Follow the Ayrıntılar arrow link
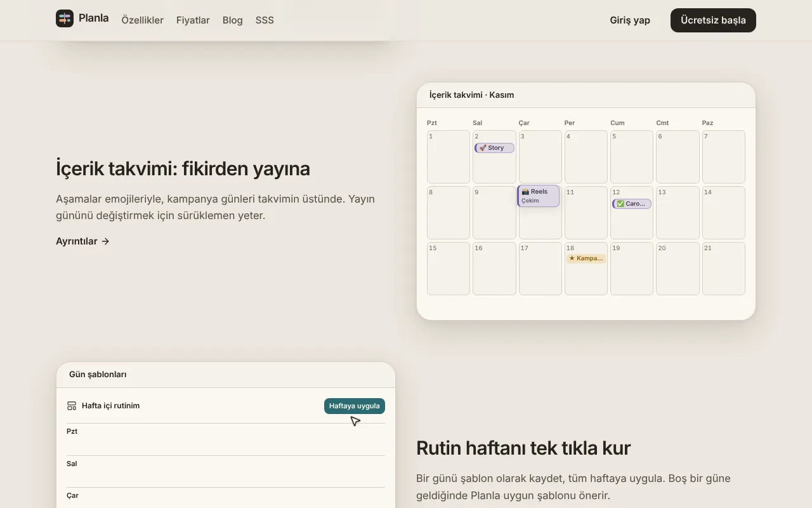 click(x=83, y=241)
